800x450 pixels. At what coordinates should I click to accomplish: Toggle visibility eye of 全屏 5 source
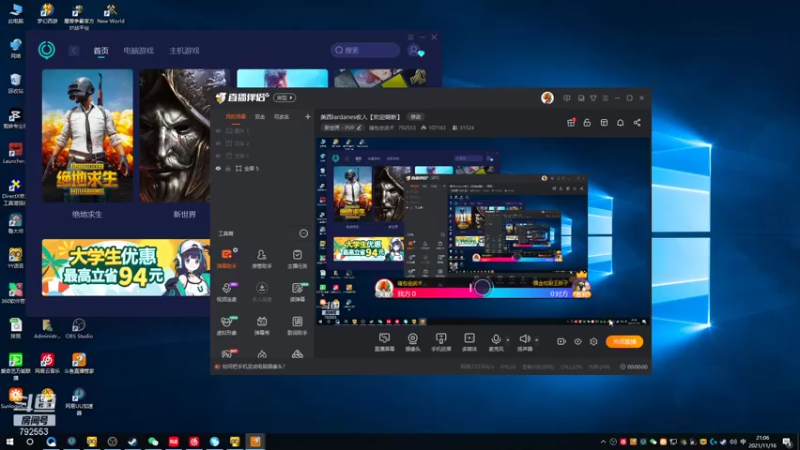pos(218,168)
